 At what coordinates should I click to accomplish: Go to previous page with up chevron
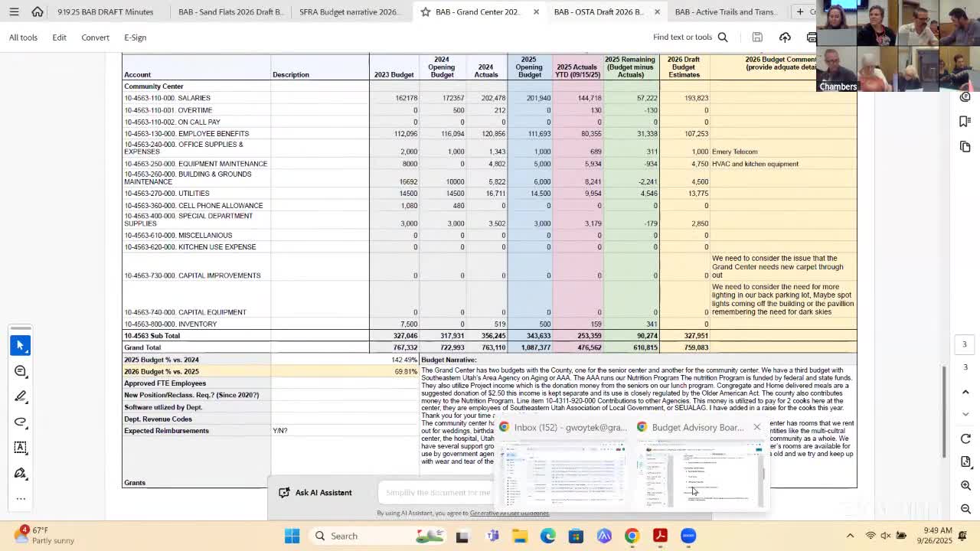pos(965,392)
